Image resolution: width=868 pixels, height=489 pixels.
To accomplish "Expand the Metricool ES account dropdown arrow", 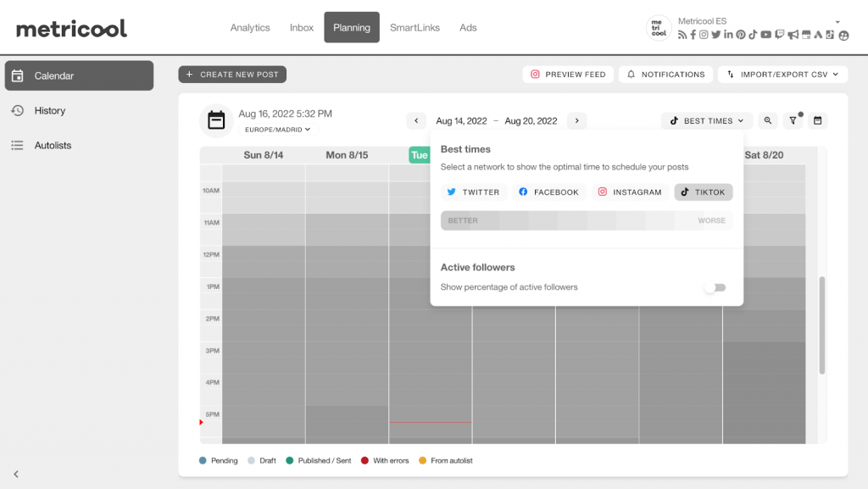I will point(837,22).
